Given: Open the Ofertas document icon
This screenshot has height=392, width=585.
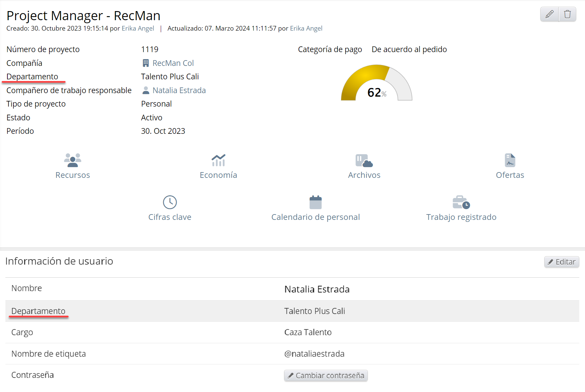Looking at the screenshot, I should 510,160.
